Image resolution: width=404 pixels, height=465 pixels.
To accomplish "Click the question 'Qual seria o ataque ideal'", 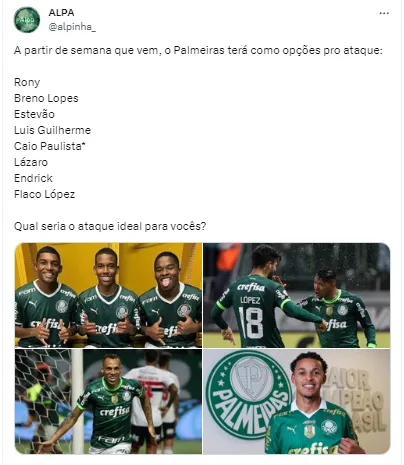I will (x=110, y=226).
